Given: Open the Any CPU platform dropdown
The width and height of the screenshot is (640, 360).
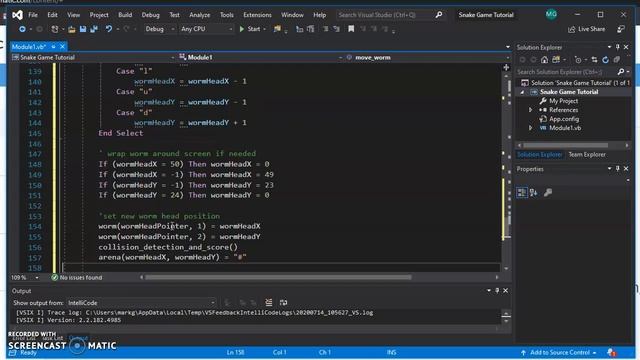Looking at the screenshot, I should (x=206, y=29).
